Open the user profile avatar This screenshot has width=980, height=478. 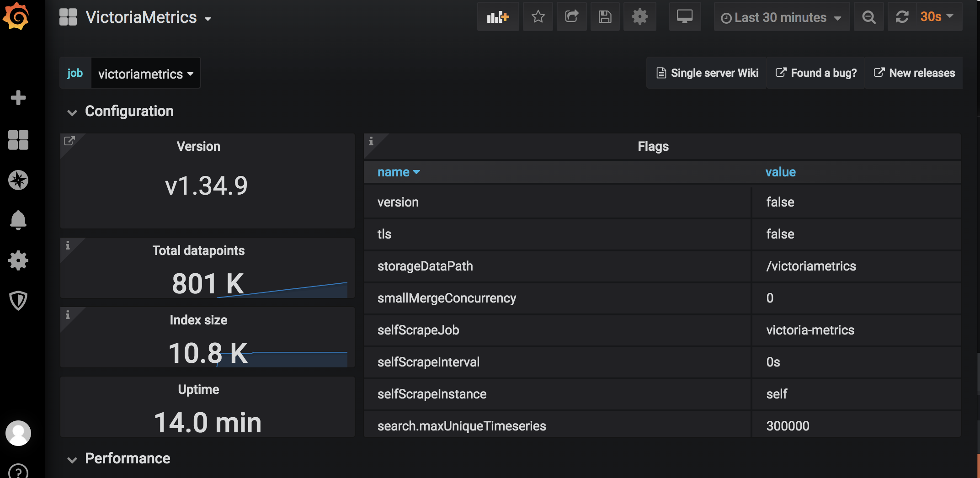point(18,433)
